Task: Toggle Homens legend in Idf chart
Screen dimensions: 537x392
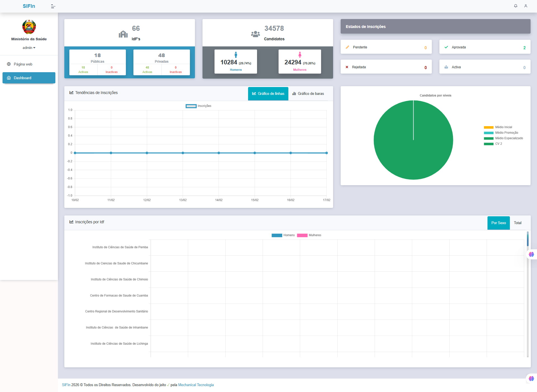Action: pyautogui.click(x=283, y=235)
